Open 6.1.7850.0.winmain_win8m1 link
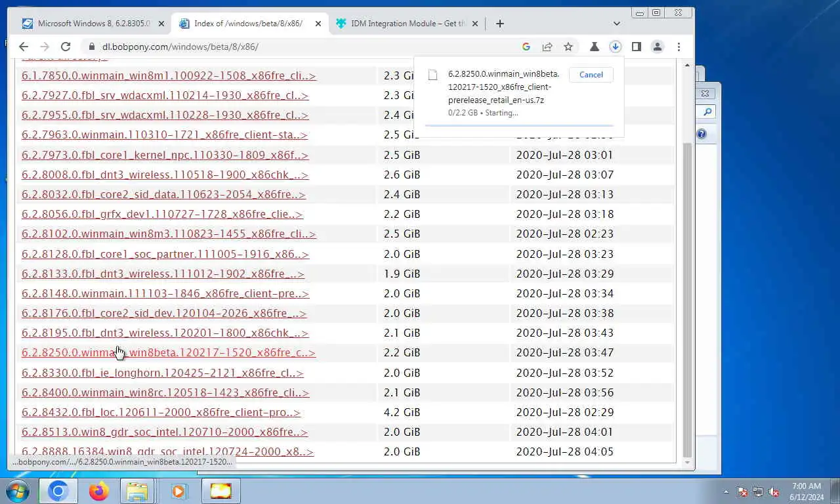Image resolution: width=840 pixels, height=504 pixels. (x=169, y=75)
